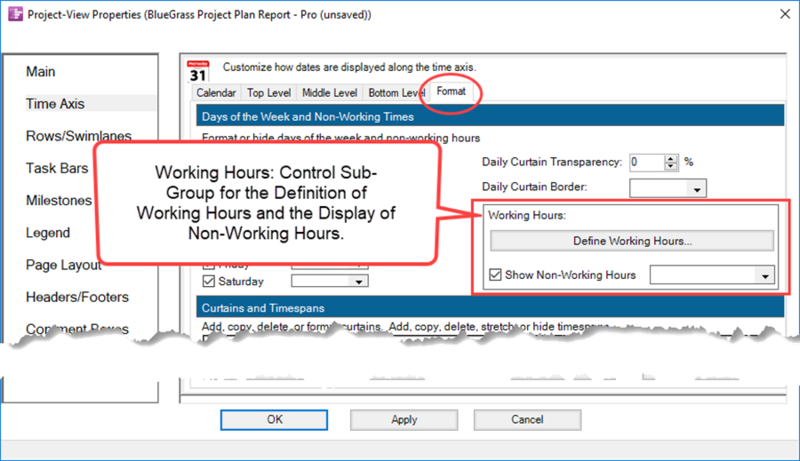Close the Project-View Properties dialog
This screenshot has height=461, width=800.
coord(785,14)
